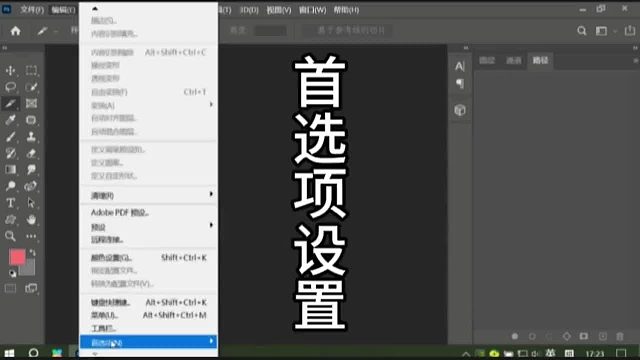Select the Horizontal Type tool
Viewport: 640px width, 360px height.
click(x=10, y=203)
